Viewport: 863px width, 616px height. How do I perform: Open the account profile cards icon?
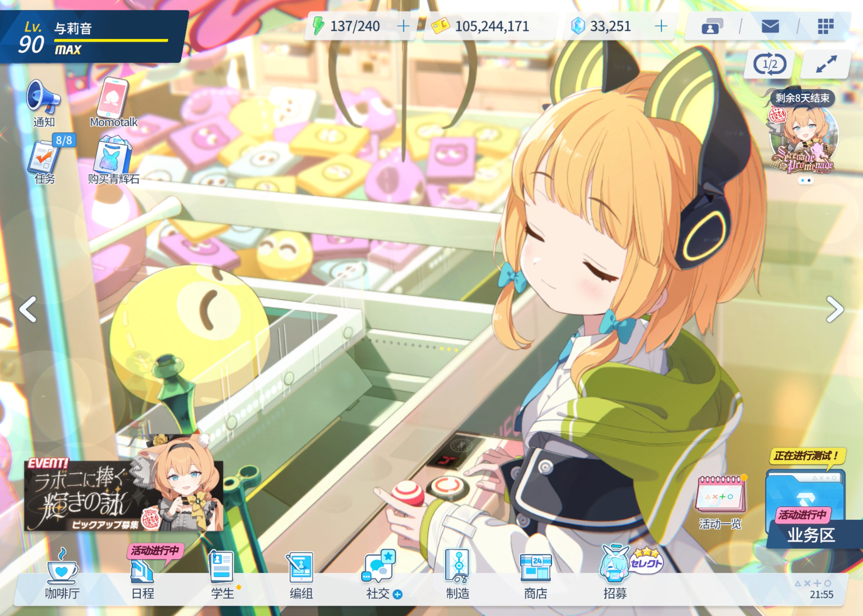[712, 26]
